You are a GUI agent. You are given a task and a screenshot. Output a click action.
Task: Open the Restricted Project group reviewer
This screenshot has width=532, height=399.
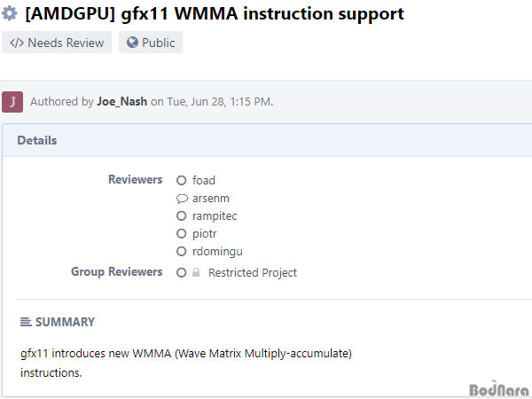click(x=253, y=272)
